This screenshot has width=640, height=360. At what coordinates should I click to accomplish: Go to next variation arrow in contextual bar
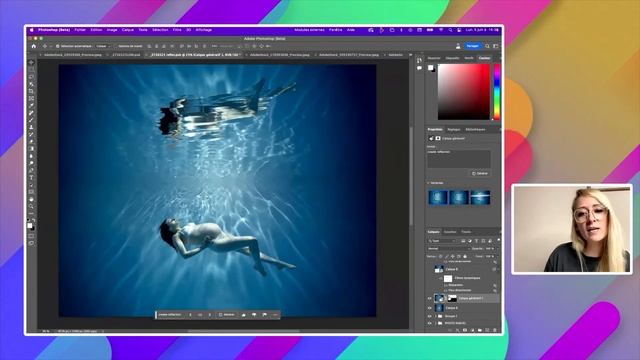pos(209,315)
